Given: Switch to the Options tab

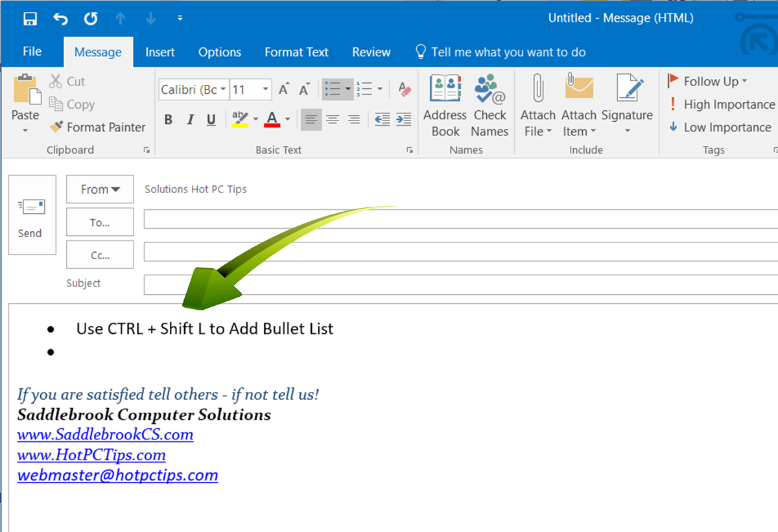Looking at the screenshot, I should coord(220,52).
